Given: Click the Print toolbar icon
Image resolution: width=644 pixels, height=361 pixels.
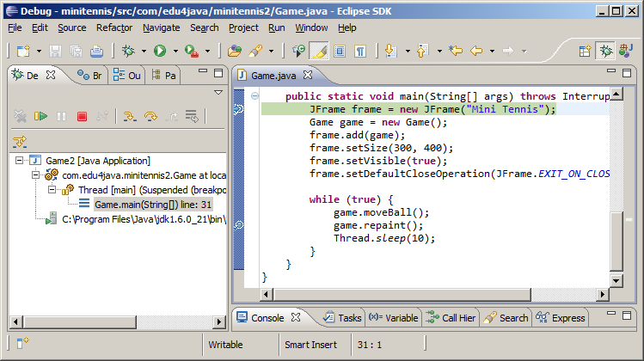Looking at the screenshot, I should tap(96, 52).
